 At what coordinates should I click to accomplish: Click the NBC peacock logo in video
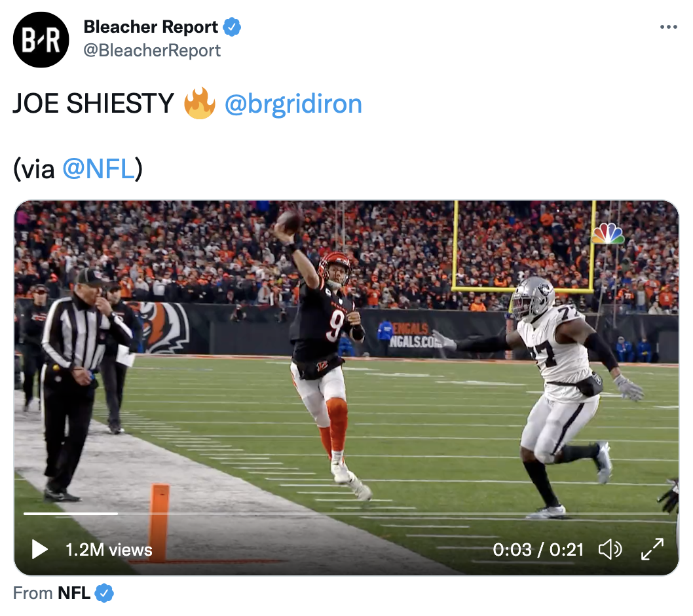[608, 233]
